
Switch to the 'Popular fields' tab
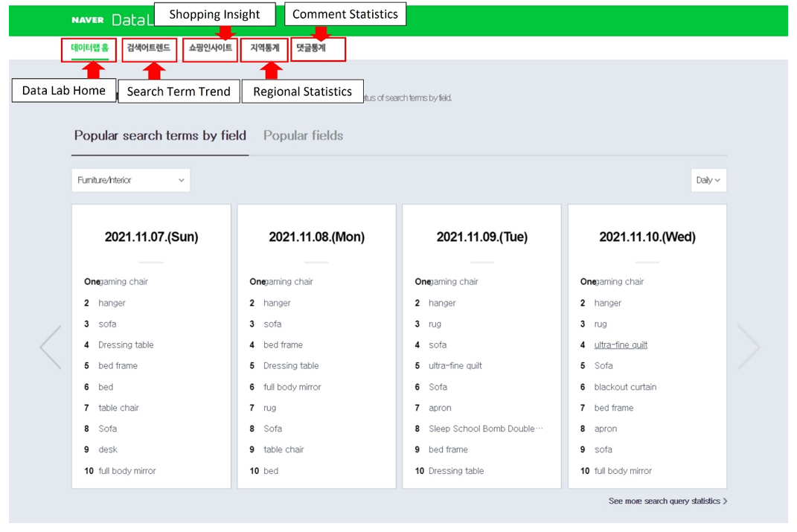tap(303, 135)
